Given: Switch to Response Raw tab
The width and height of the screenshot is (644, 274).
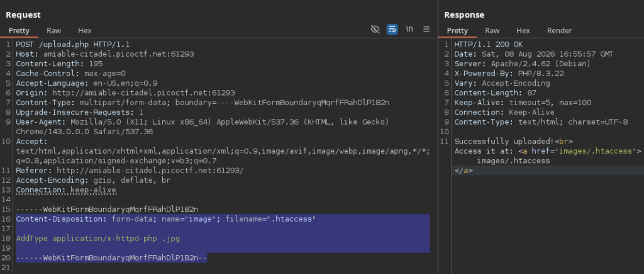Looking at the screenshot, I should tap(492, 30).
